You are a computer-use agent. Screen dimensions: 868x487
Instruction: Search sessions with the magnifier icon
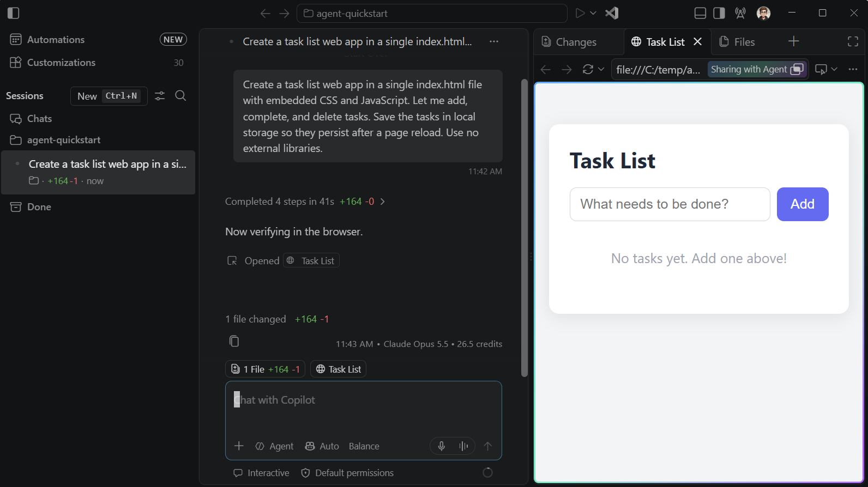(180, 96)
